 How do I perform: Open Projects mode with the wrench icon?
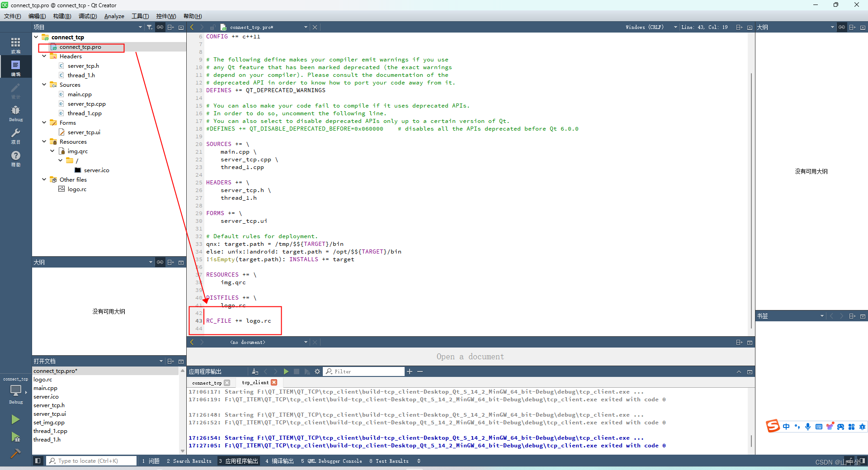click(x=15, y=136)
